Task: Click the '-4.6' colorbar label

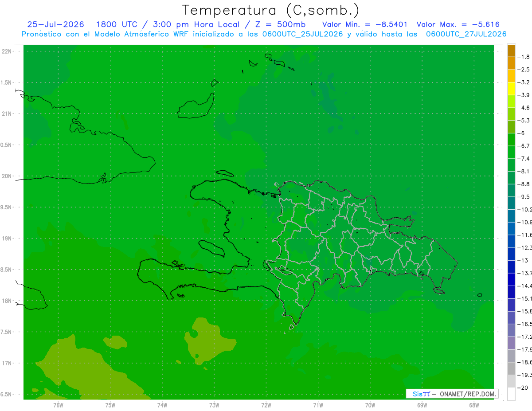Action: [523, 108]
